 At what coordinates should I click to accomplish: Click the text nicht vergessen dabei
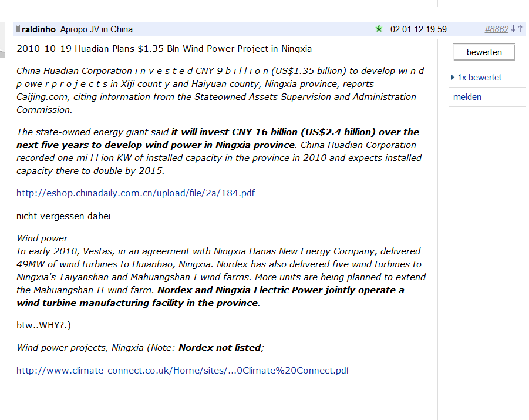[x=63, y=216]
